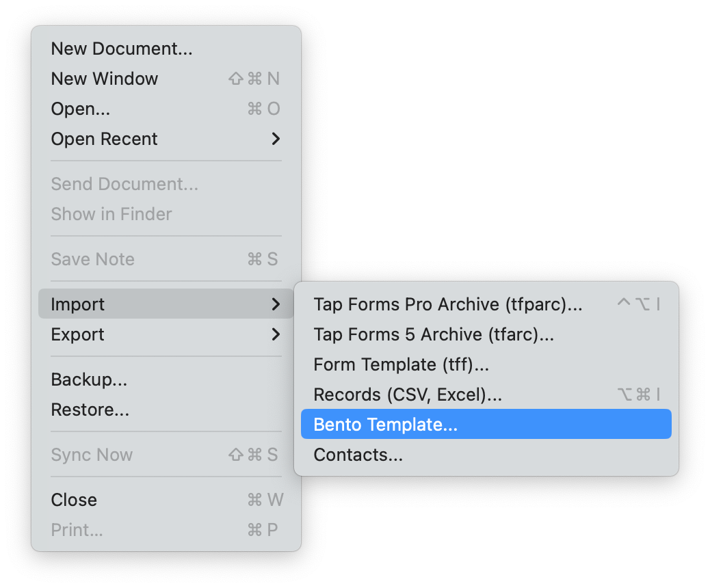Click Open… in the File menu
The image size is (710, 588).
(x=166, y=109)
